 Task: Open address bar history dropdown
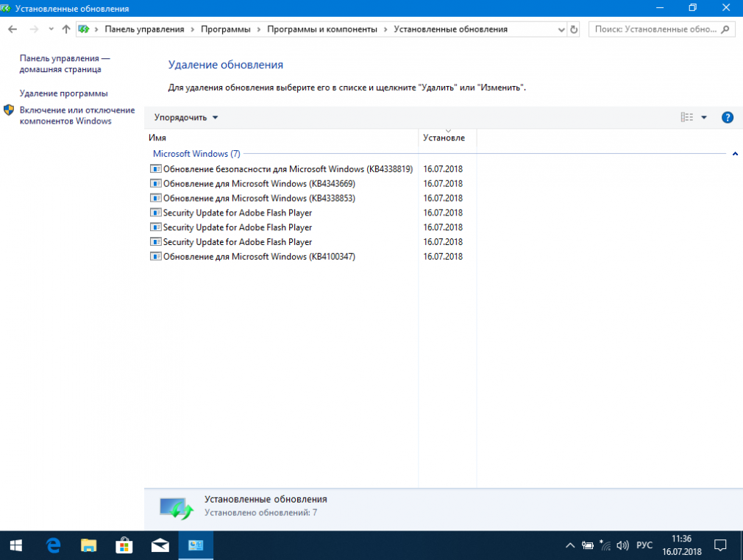(x=561, y=29)
